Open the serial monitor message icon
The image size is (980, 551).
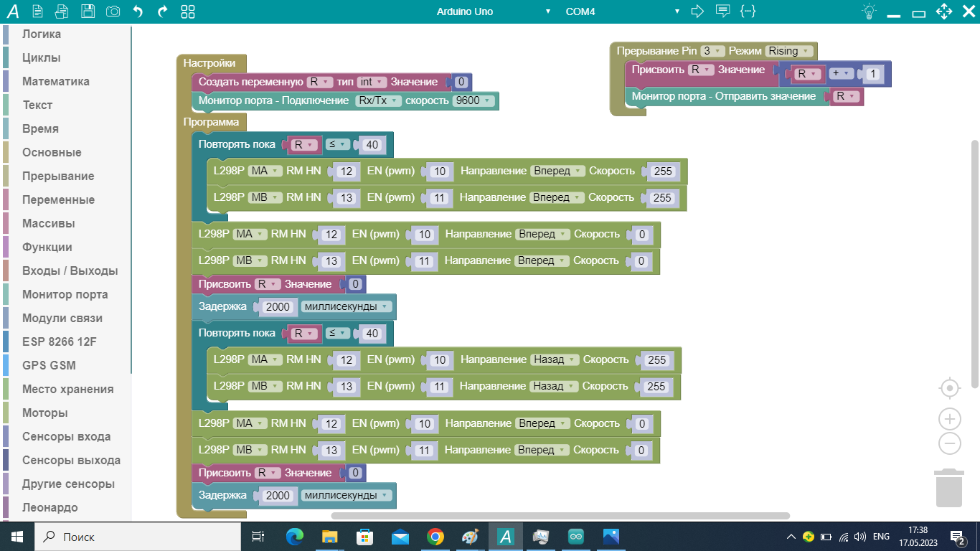(723, 11)
